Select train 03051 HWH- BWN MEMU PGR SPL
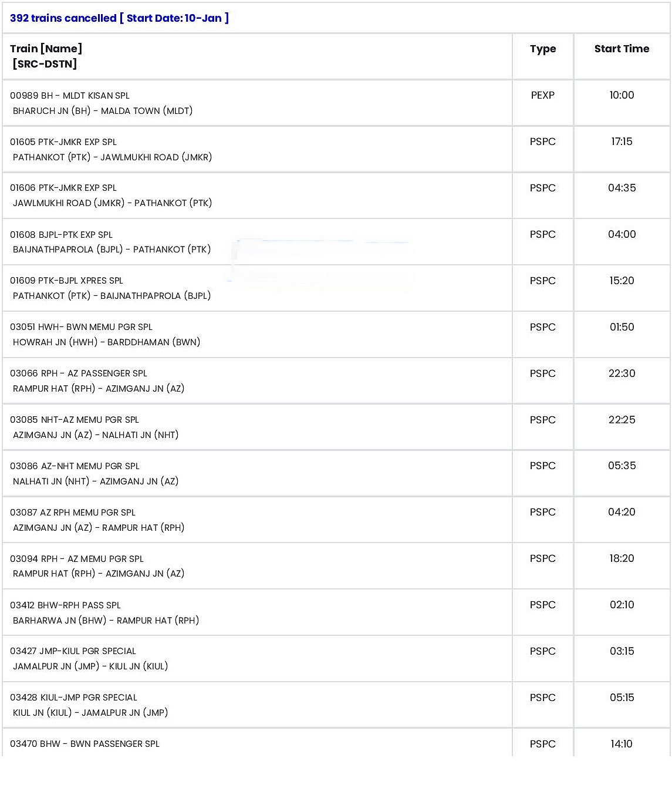672x805 pixels. click(x=81, y=327)
